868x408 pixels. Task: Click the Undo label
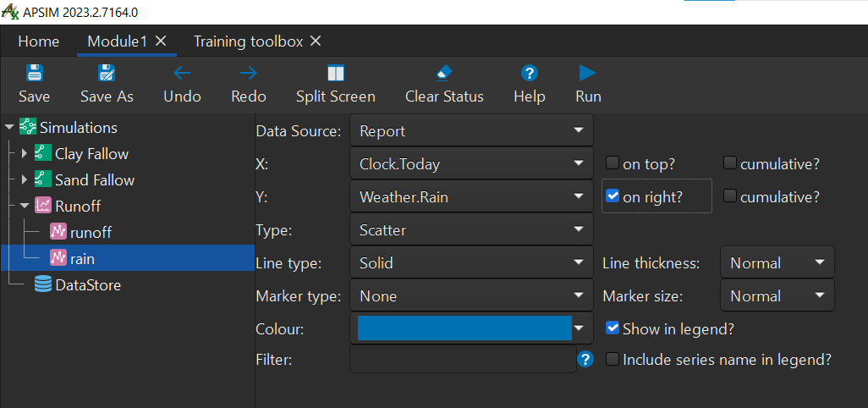pyautogui.click(x=182, y=96)
